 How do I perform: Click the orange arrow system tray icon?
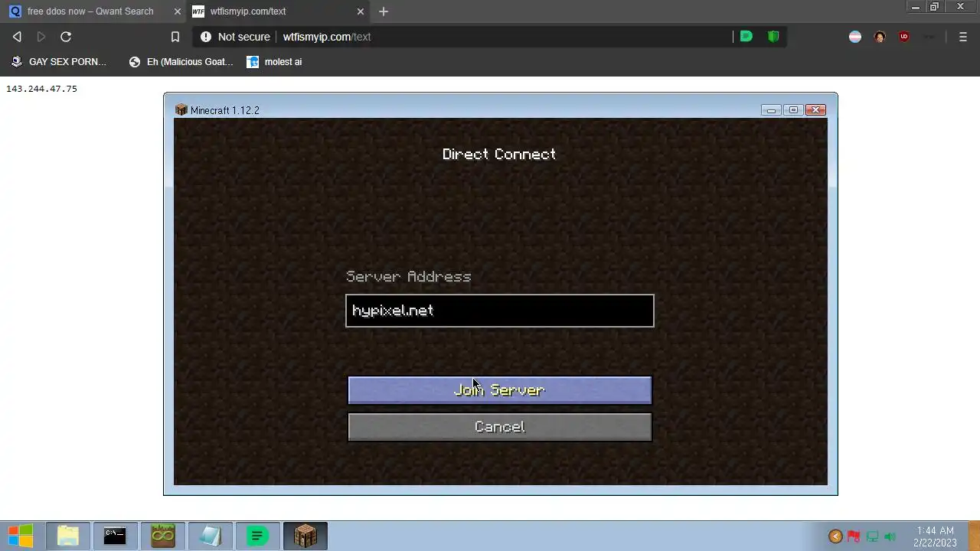click(x=835, y=536)
